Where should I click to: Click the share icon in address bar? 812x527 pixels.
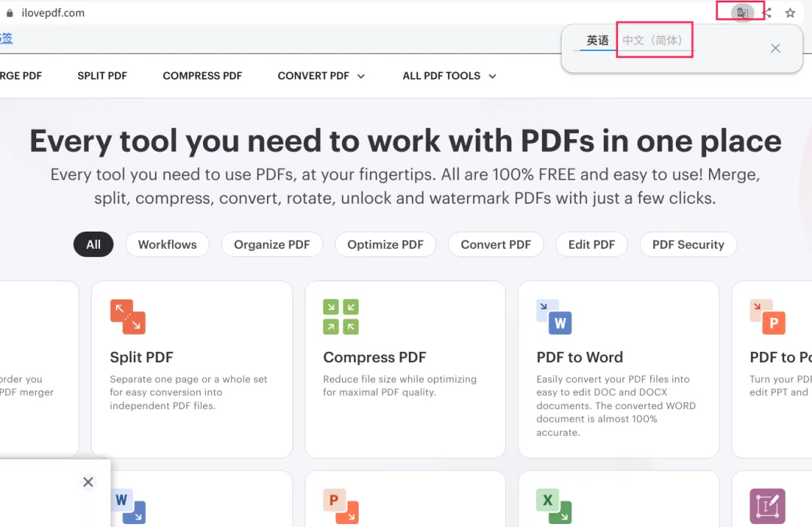[768, 13]
